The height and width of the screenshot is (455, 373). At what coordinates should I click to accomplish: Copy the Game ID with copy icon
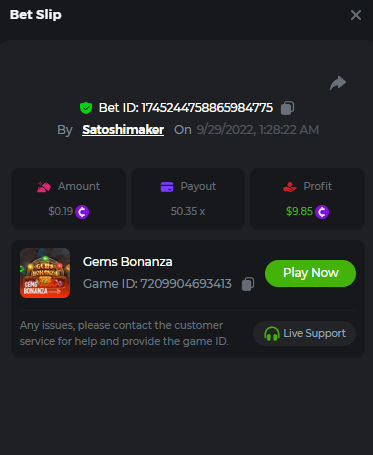tap(248, 284)
